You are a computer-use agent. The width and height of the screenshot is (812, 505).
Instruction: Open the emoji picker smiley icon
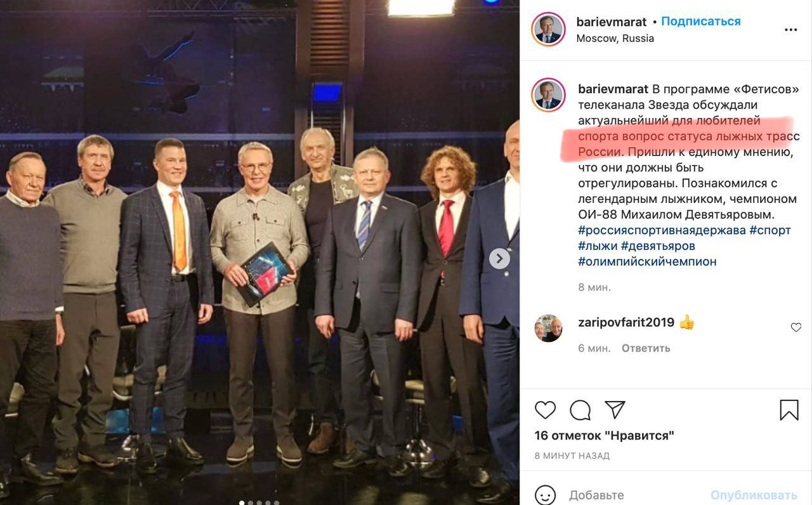click(x=545, y=495)
